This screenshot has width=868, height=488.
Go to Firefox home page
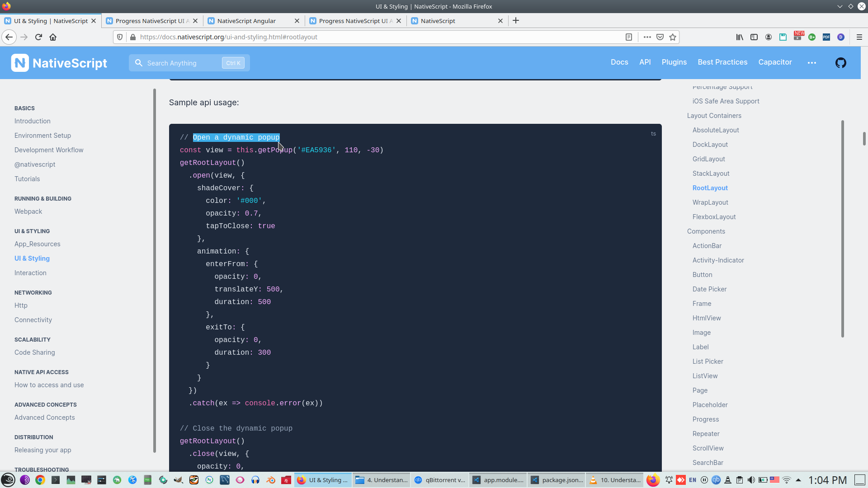(x=53, y=37)
